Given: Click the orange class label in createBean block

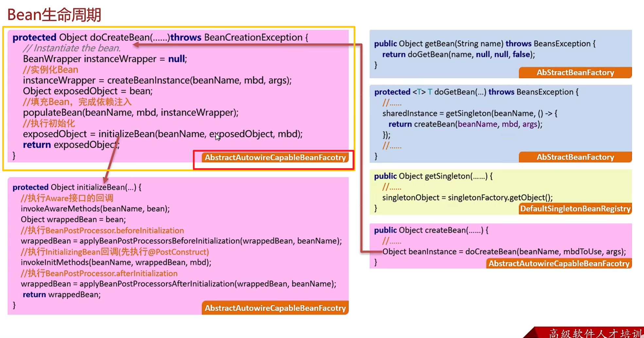Looking at the screenshot, I should [x=559, y=264].
